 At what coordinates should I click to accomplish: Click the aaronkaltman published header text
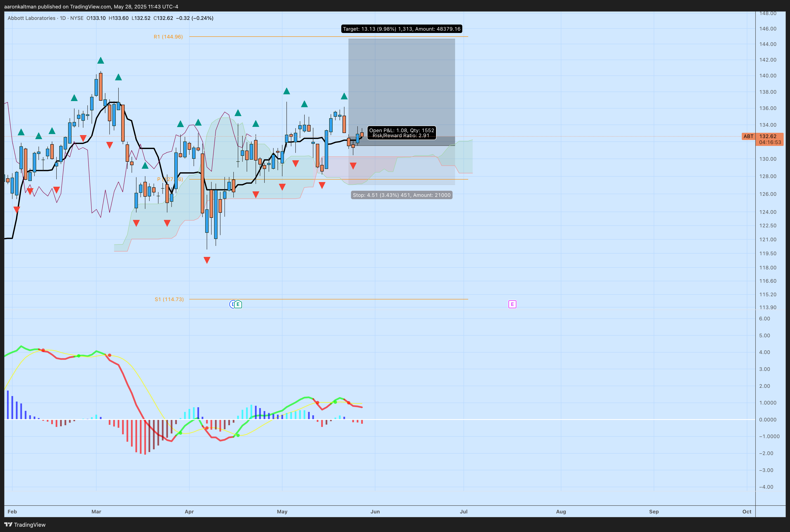pyautogui.click(x=91, y=6)
